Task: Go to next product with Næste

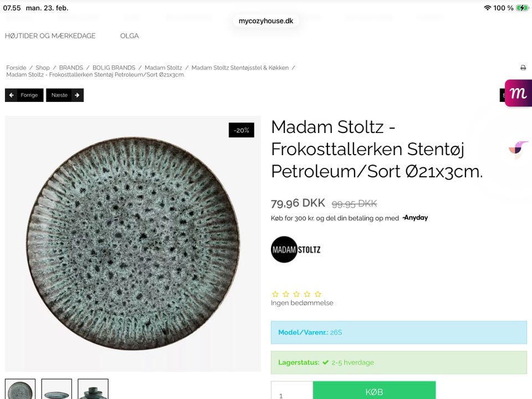Action: pos(65,95)
